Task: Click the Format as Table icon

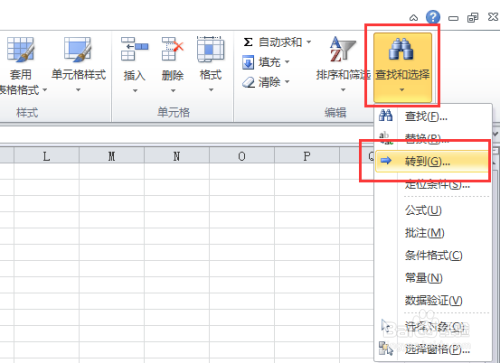Action: pos(21,49)
